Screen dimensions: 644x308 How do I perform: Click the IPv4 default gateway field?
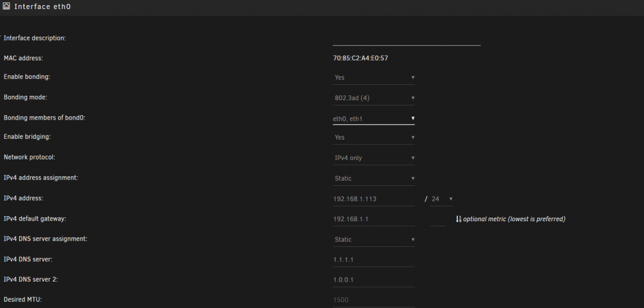click(374, 219)
